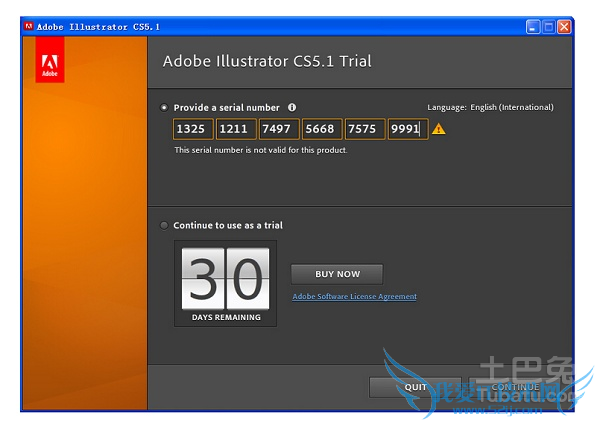
Task: Open the Adobe Software License Agreement link
Action: 354,297
